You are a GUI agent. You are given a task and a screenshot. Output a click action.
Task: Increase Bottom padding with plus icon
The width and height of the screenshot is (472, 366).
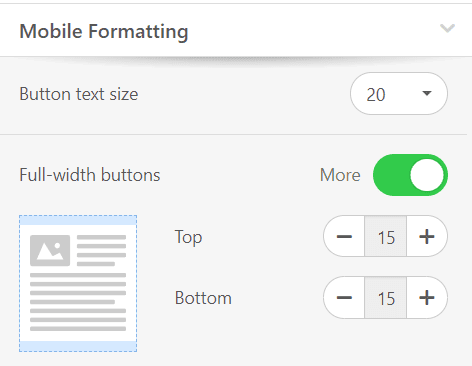pyautogui.click(x=427, y=297)
